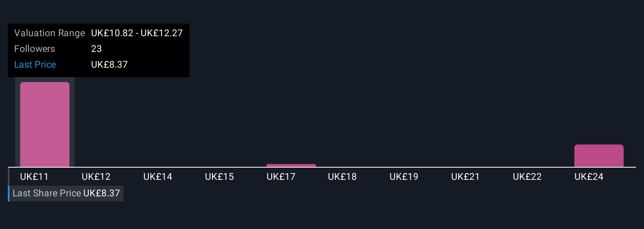Click the tall pink bar at UK£11
The height and width of the screenshot is (229, 644).
pos(45,124)
